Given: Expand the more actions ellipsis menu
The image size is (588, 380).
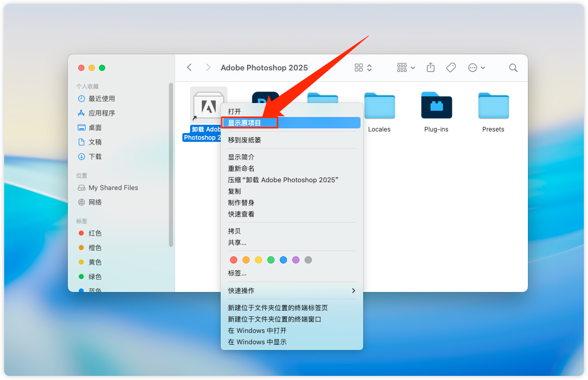Looking at the screenshot, I should tap(476, 67).
